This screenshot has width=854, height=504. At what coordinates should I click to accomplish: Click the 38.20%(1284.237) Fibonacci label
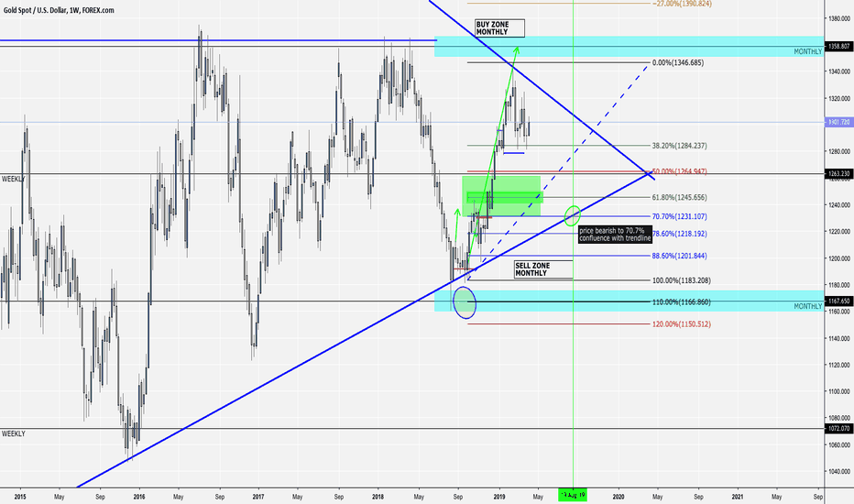679,146
